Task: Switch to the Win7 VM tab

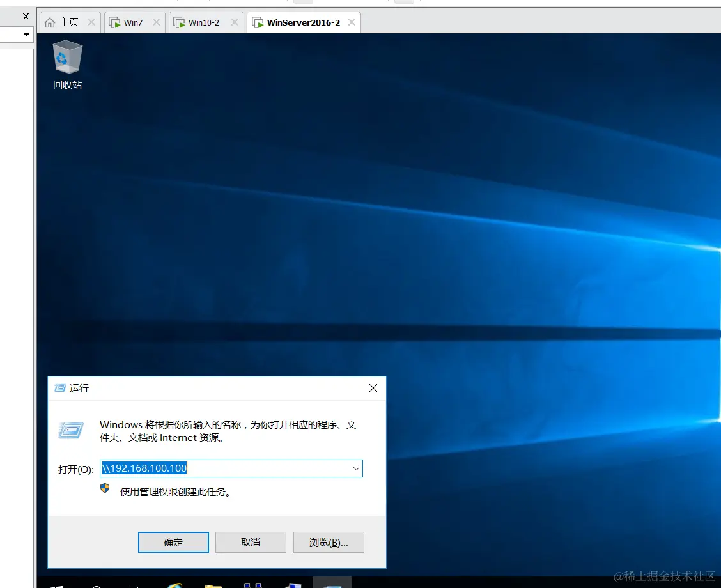Action: (133, 22)
